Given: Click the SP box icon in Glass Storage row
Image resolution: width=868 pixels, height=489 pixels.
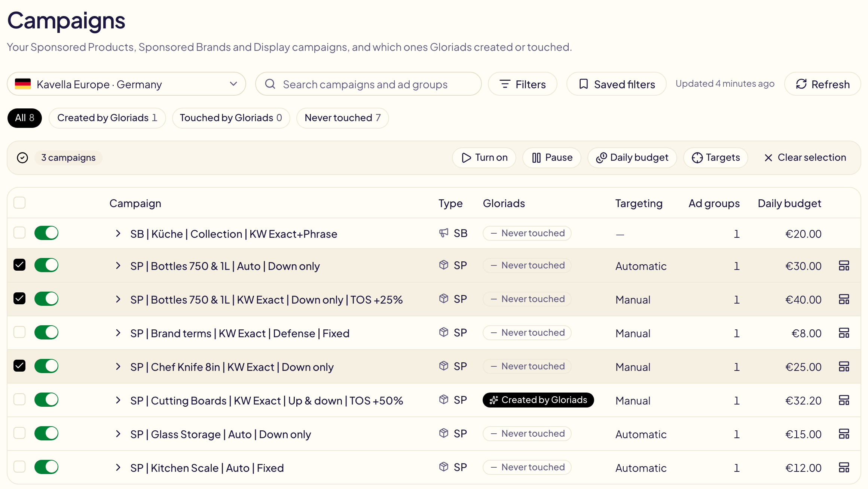Looking at the screenshot, I should (x=444, y=433).
